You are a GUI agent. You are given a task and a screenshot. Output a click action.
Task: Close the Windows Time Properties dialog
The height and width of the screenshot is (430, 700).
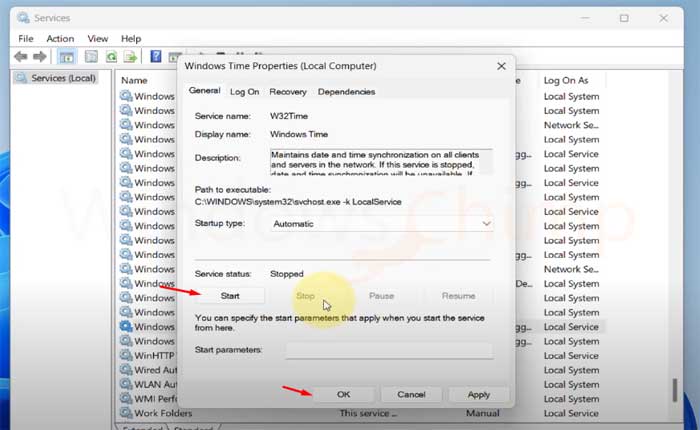[501, 66]
